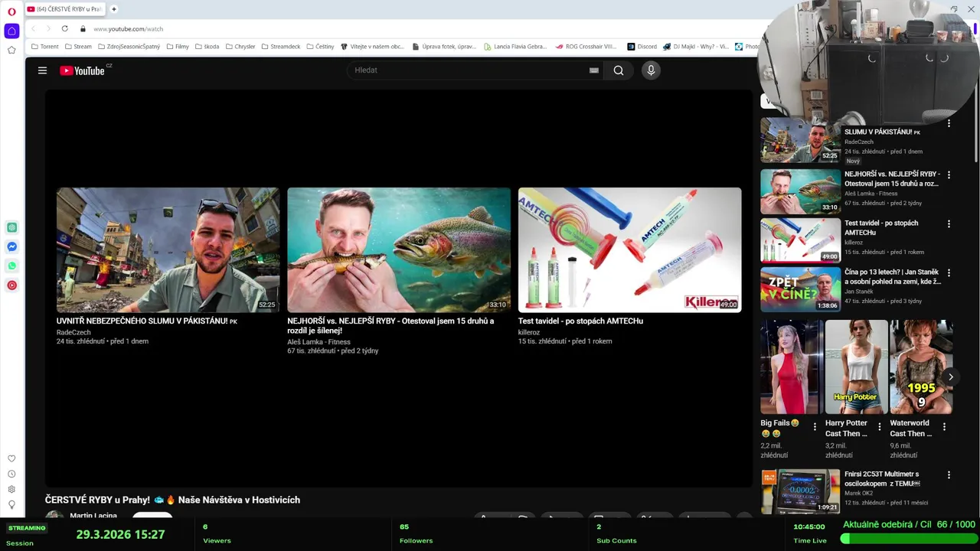Open more options for SLUMU V PÁKISTÁNU sidebar video
This screenshot has width=980, height=551.
[x=949, y=123]
